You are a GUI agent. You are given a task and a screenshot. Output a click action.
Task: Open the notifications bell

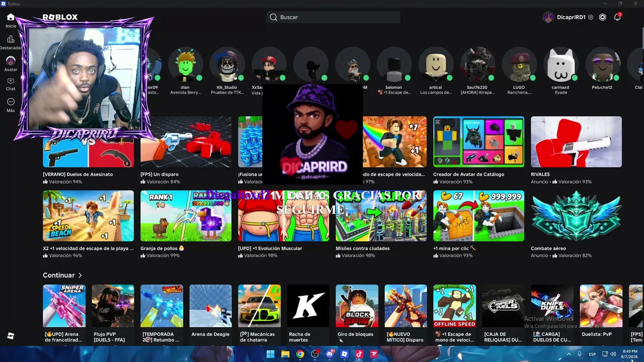point(617,17)
